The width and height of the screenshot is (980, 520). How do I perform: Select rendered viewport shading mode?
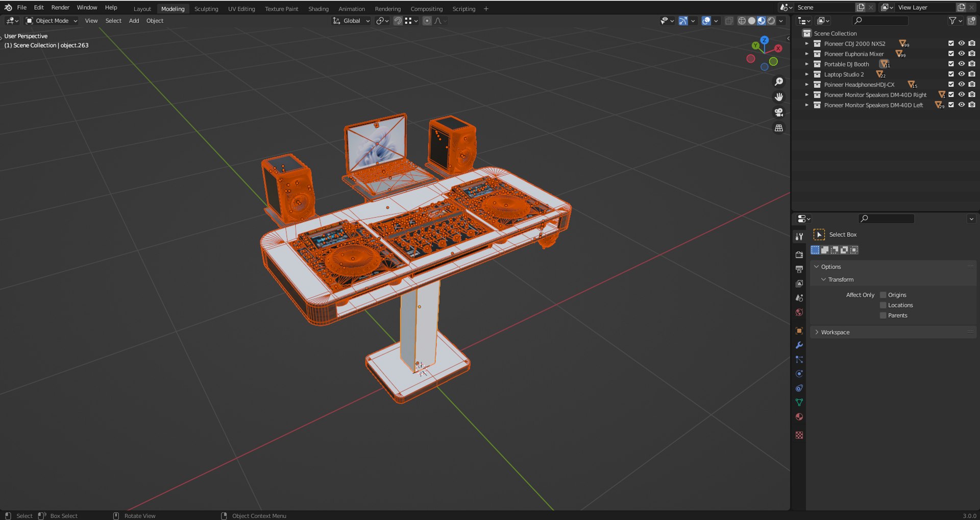pos(771,21)
